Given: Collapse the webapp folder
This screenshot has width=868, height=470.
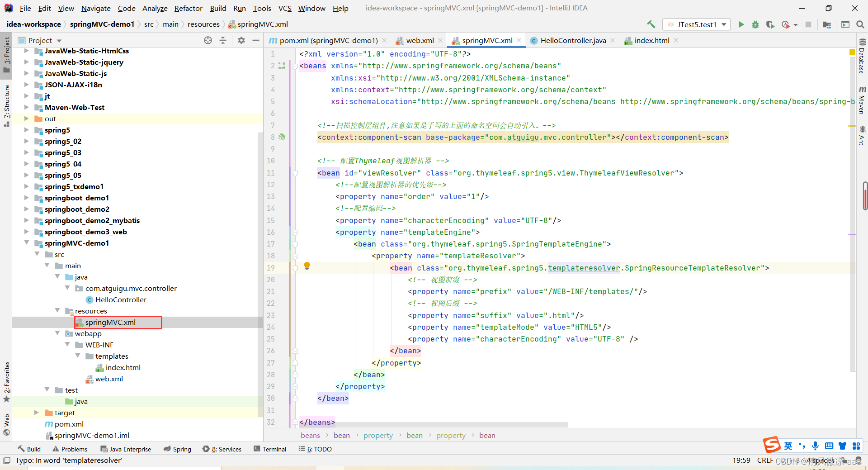Looking at the screenshot, I should (57, 333).
